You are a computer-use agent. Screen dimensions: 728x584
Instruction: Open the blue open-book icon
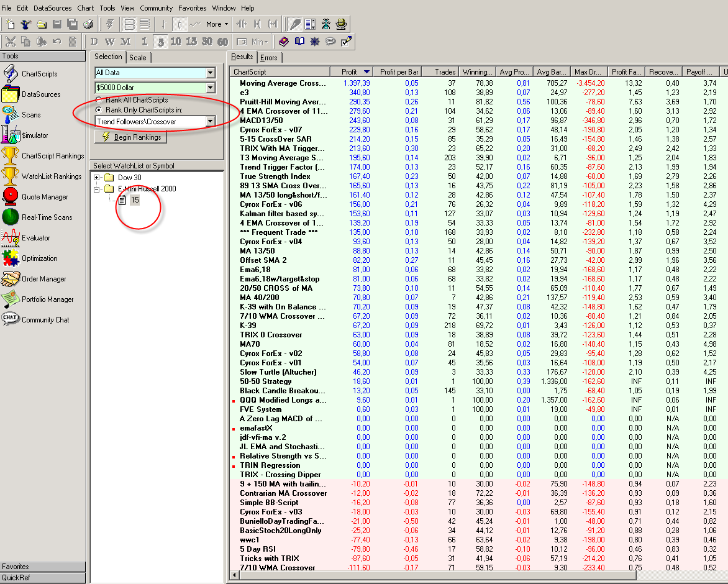[299, 42]
